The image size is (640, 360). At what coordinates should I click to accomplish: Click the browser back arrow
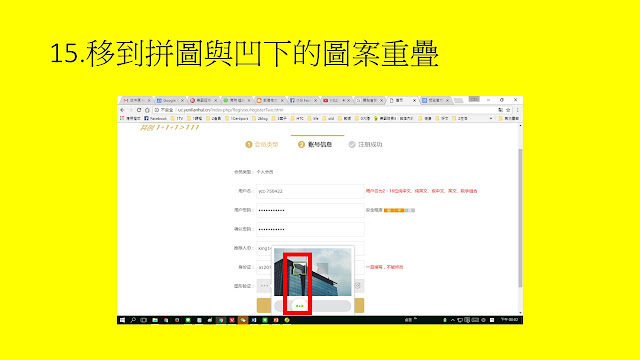coord(122,110)
